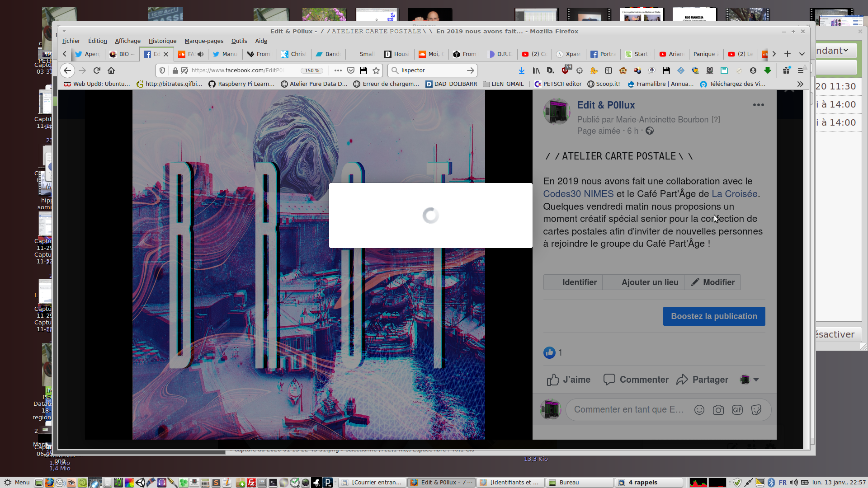Image resolution: width=868 pixels, height=488 pixels.
Task: Open emoji picker in comment field
Action: coord(699,410)
